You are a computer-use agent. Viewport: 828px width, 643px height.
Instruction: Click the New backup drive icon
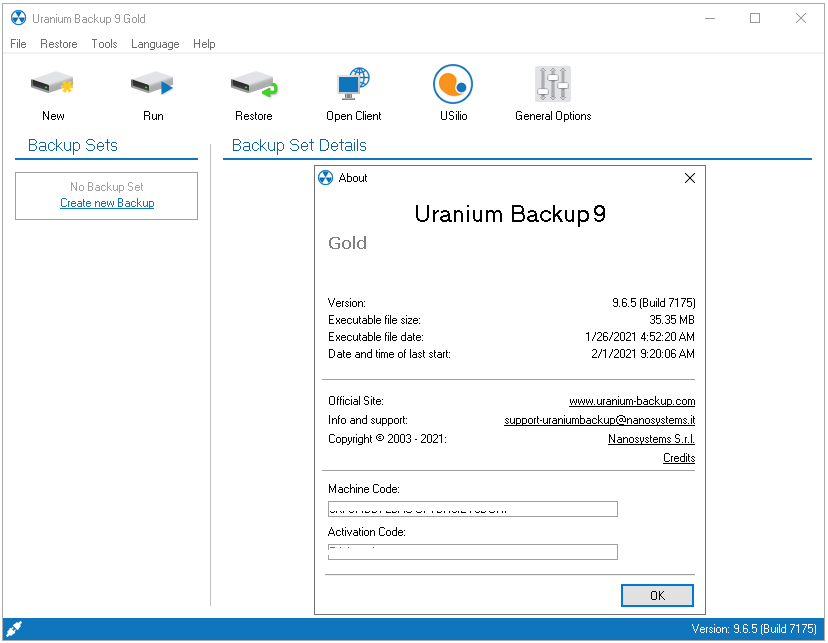tap(52, 83)
